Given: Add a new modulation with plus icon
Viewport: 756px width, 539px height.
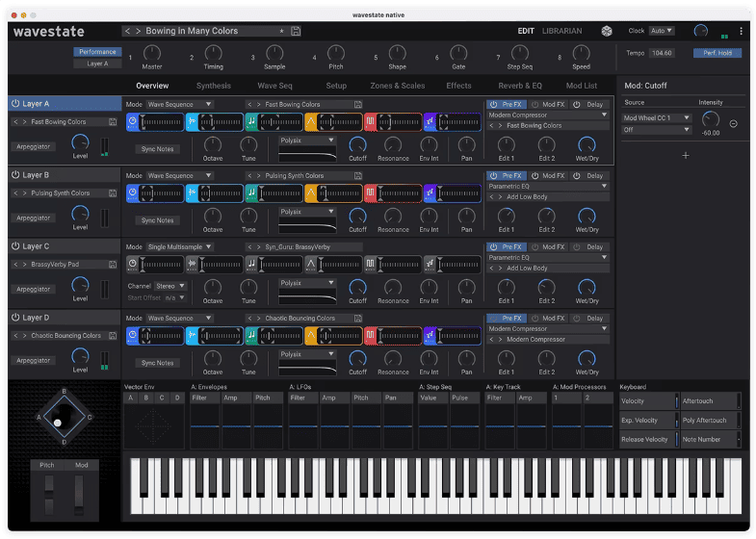Looking at the screenshot, I should click(x=686, y=156).
